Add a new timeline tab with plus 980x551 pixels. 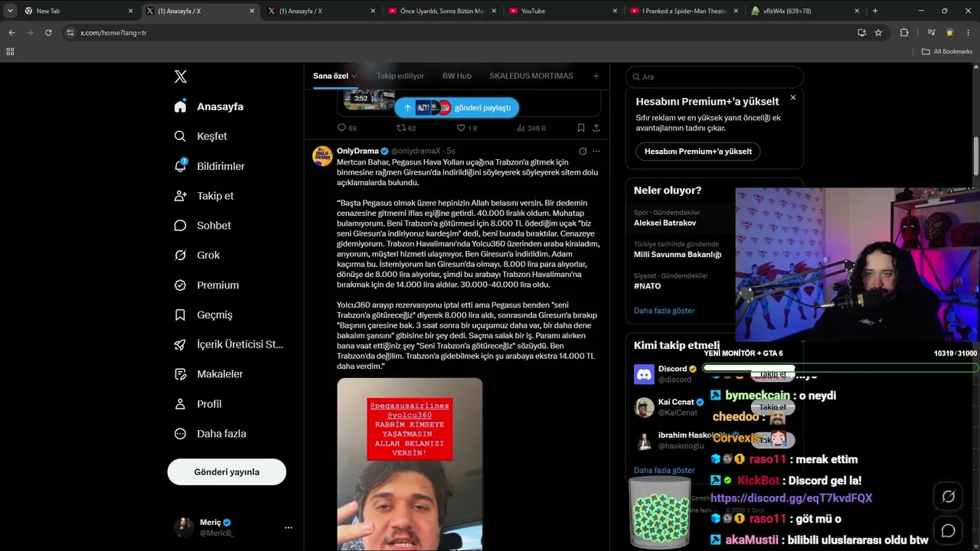(596, 76)
